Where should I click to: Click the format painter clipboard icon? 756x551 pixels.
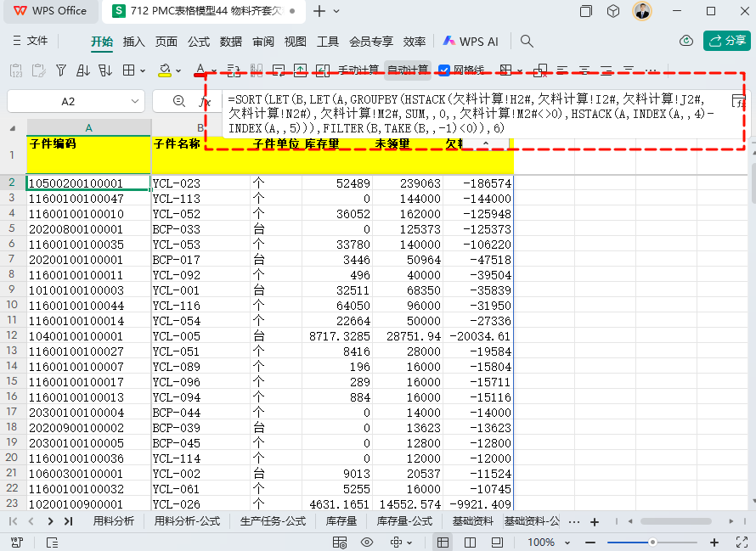pyautogui.click(x=38, y=70)
